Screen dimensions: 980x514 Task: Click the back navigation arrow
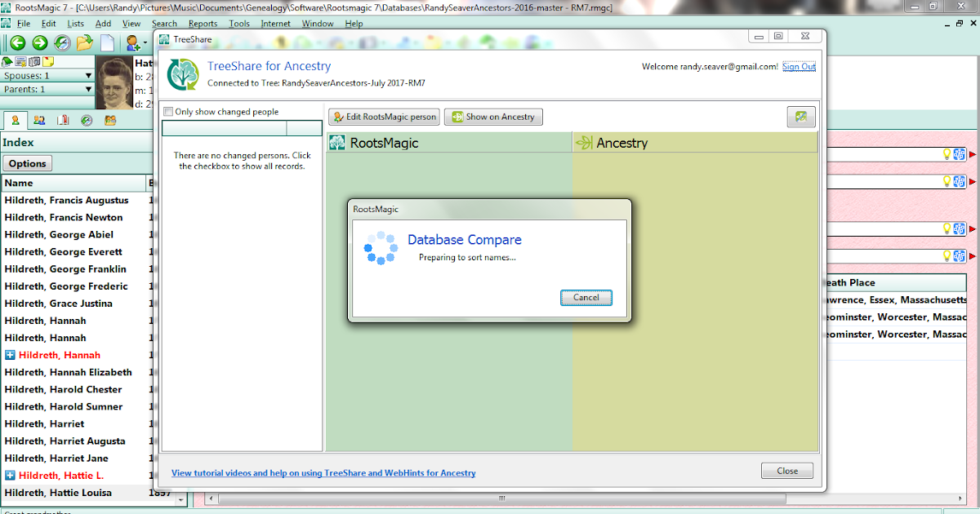[x=16, y=42]
